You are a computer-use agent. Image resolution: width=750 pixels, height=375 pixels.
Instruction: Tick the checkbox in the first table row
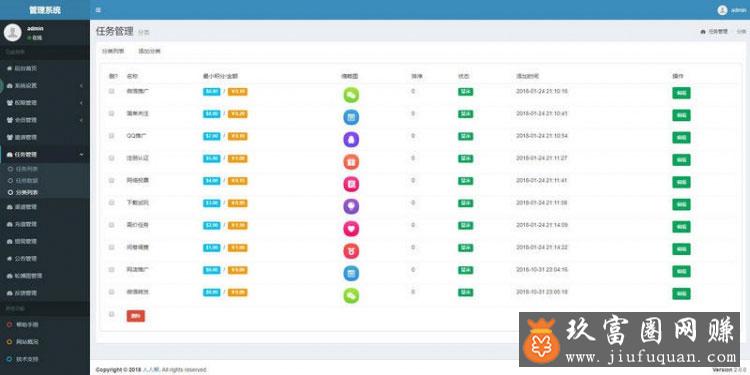pyautogui.click(x=111, y=91)
